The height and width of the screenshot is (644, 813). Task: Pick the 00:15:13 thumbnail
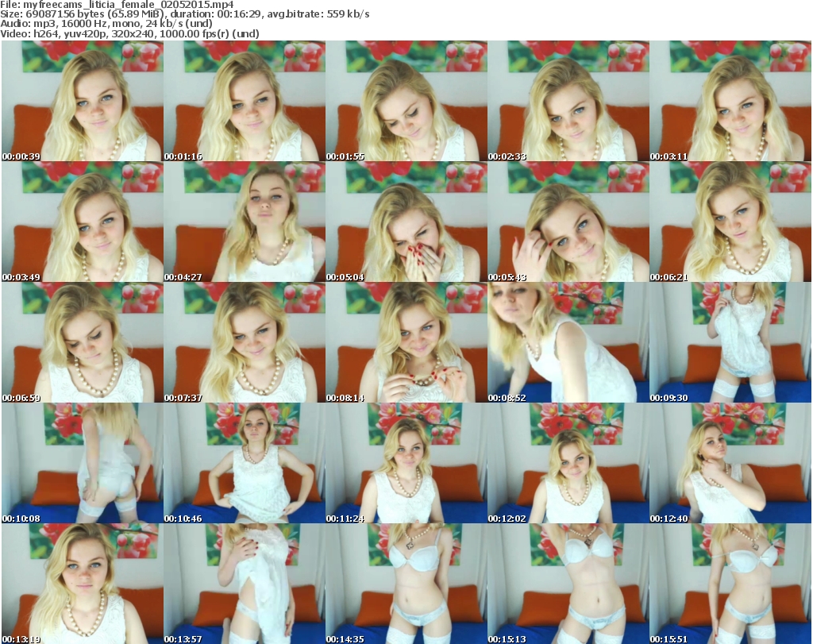coord(568,584)
